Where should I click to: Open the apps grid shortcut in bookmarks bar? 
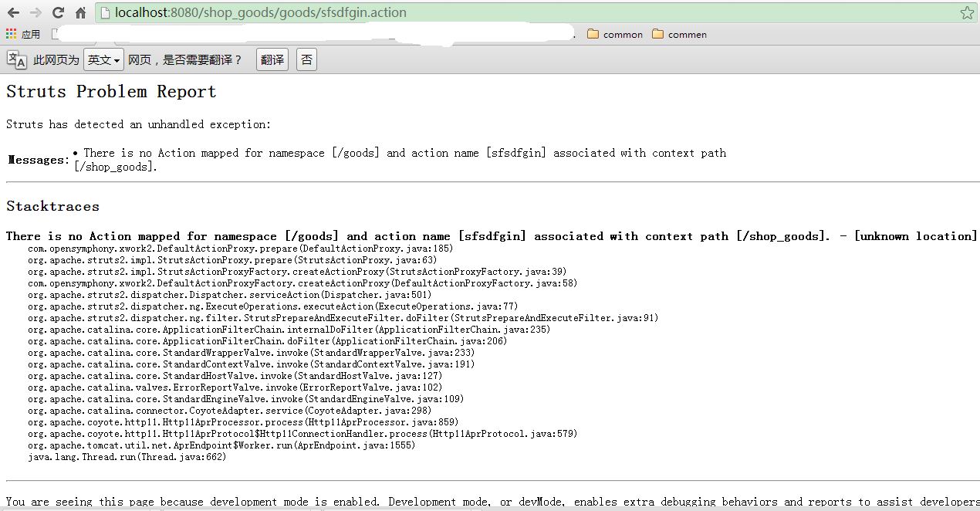[23, 34]
